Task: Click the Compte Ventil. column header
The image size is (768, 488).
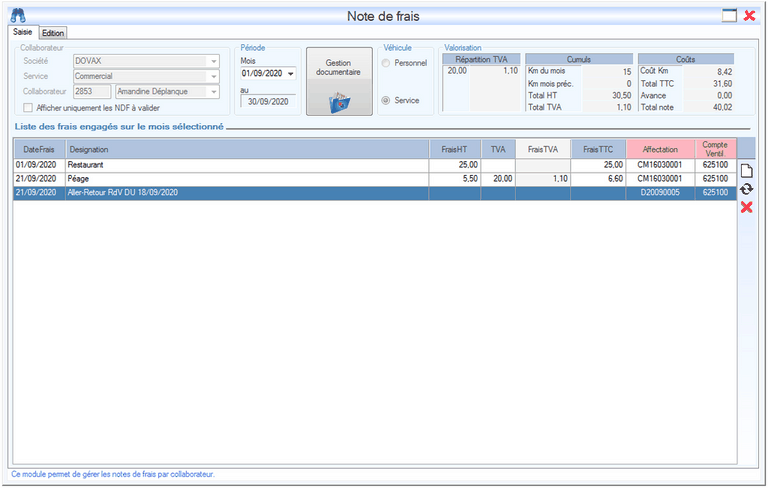Action: click(715, 149)
